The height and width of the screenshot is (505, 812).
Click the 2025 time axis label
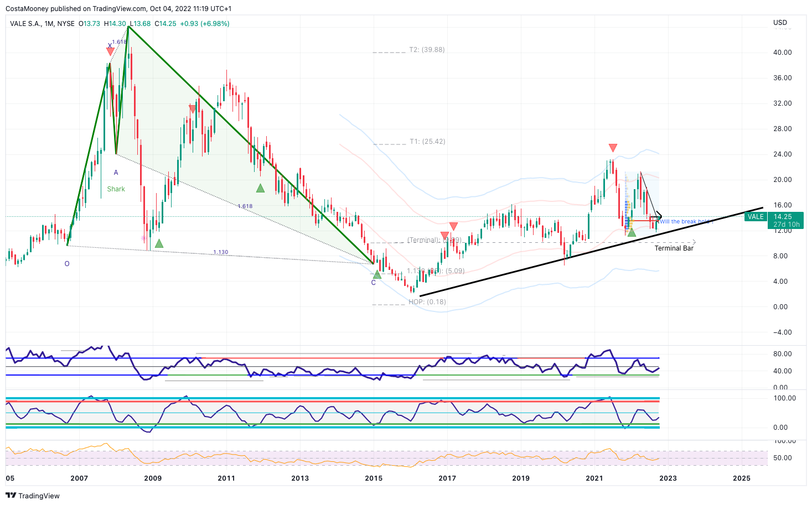coord(742,478)
